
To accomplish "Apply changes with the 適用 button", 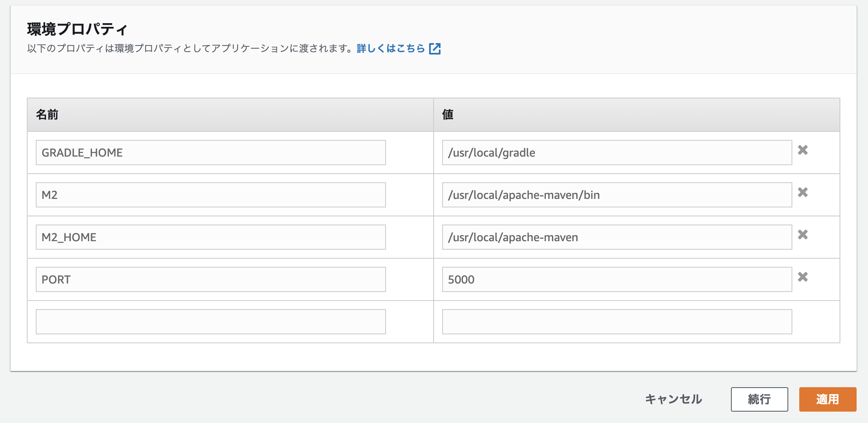I will tap(828, 399).
